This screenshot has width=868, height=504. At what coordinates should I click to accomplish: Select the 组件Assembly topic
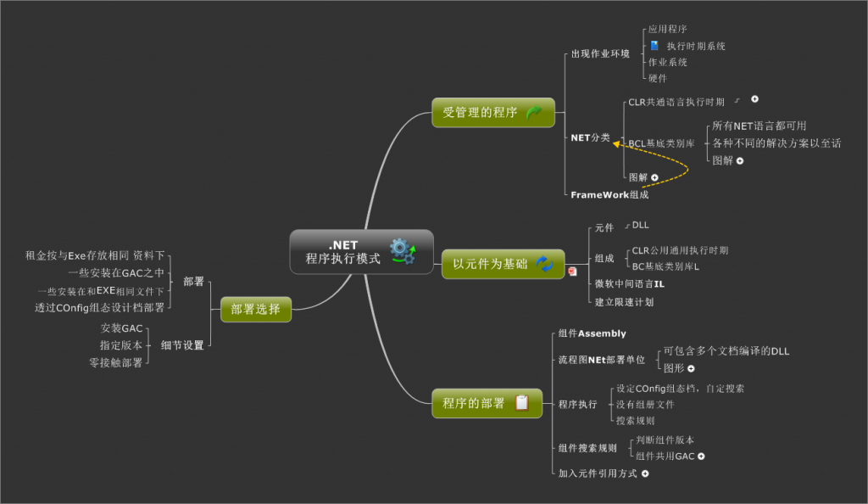tap(592, 333)
